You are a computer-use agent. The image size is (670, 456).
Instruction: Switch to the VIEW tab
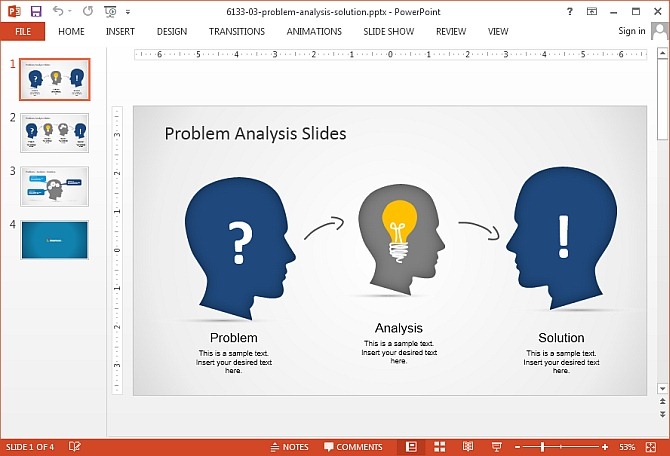[498, 32]
